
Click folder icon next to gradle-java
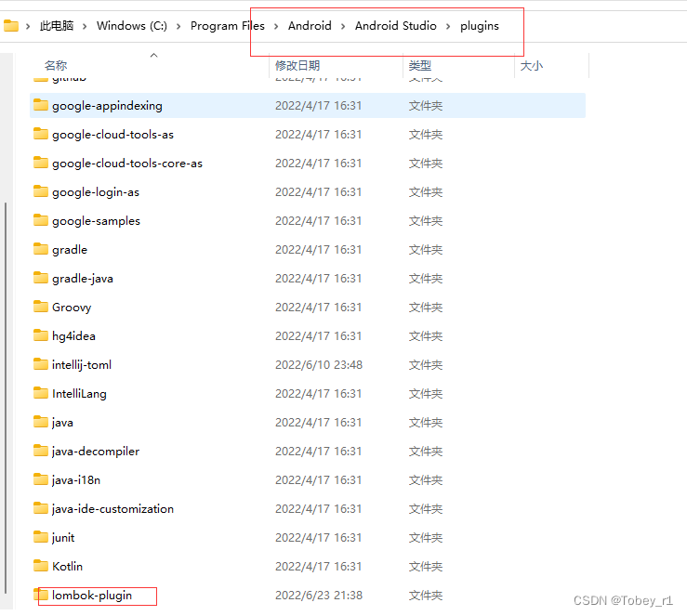tap(41, 278)
